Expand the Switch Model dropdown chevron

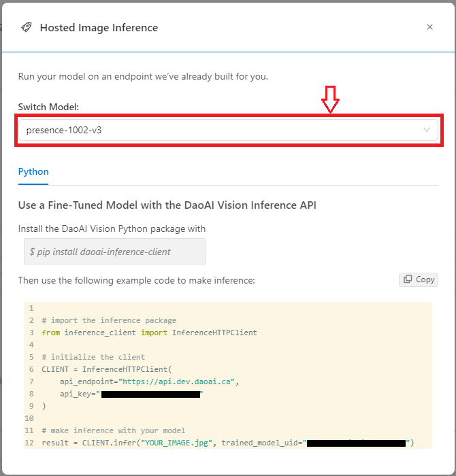click(427, 130)
